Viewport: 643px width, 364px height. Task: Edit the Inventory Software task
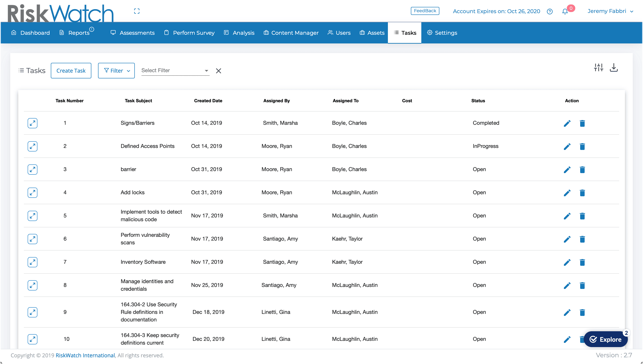[x=567, y=262]
